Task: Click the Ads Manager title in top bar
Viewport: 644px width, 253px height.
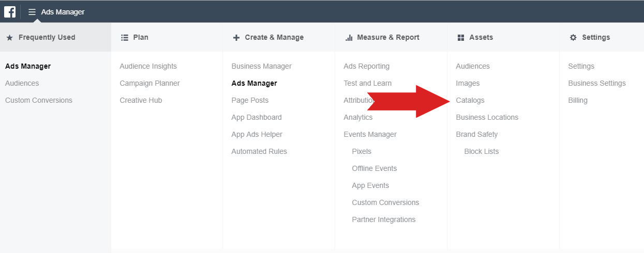Action: pos(63,12)
